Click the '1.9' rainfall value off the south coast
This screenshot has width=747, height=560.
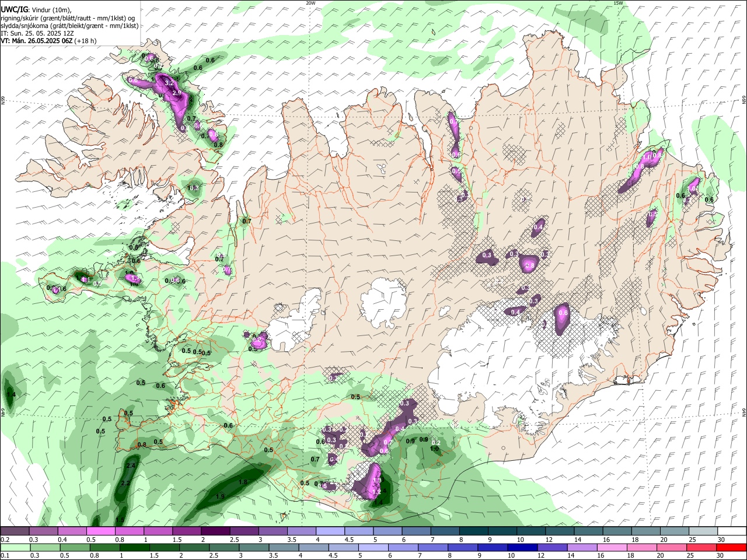220,496
